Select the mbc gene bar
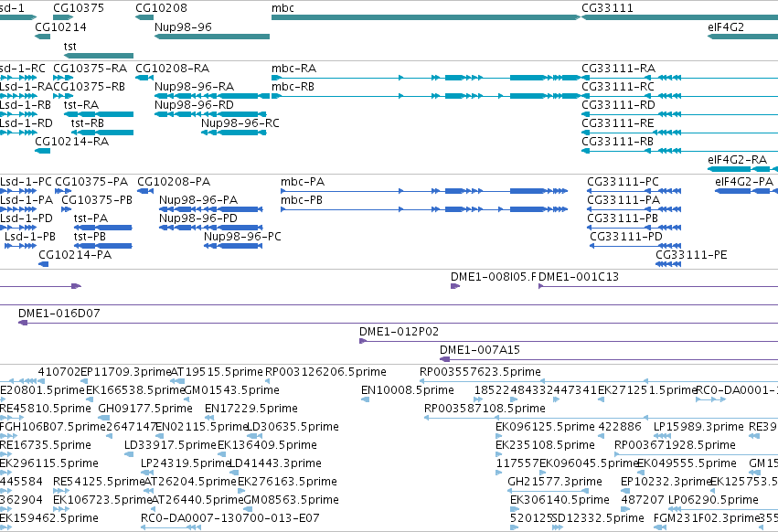The width and height of the screenshot is (778, 532). pos(426,17)
